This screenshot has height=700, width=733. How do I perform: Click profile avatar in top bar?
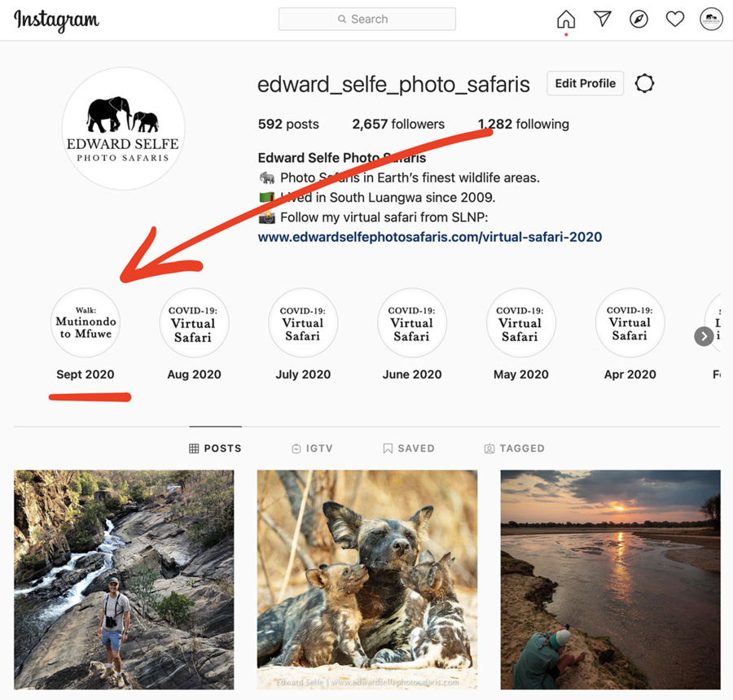click(x=711, y=20)
